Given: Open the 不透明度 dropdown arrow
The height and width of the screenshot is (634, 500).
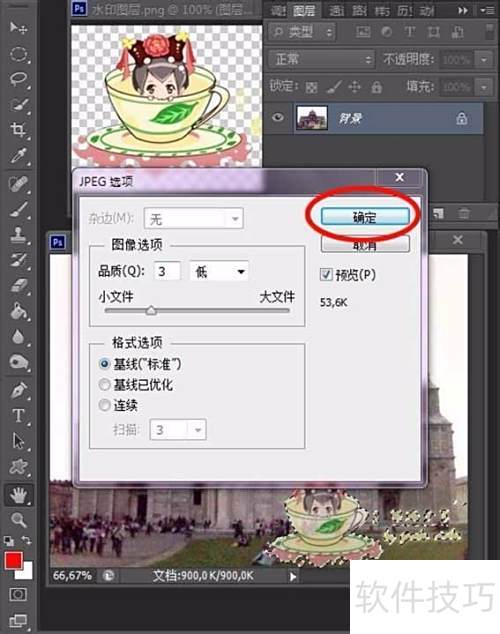Looking at the screenshot, I should click(x=484, y=60).
